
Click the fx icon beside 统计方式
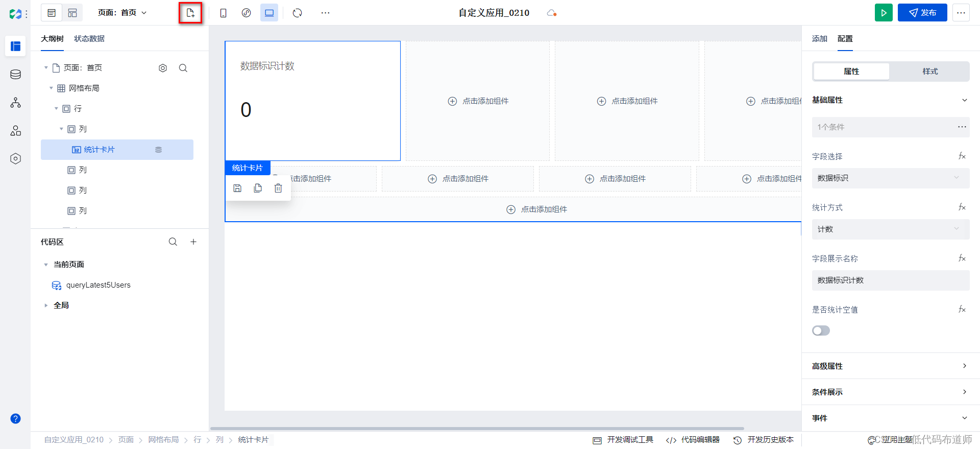coord(962,207)
